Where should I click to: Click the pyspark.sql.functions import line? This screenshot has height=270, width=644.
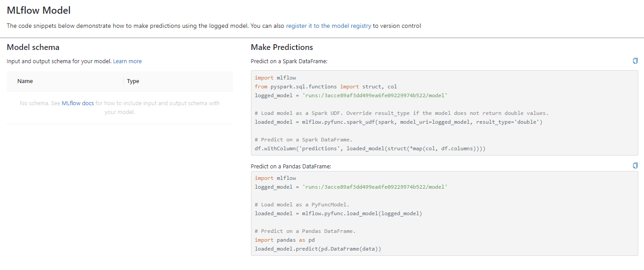[x=326, y=87]
